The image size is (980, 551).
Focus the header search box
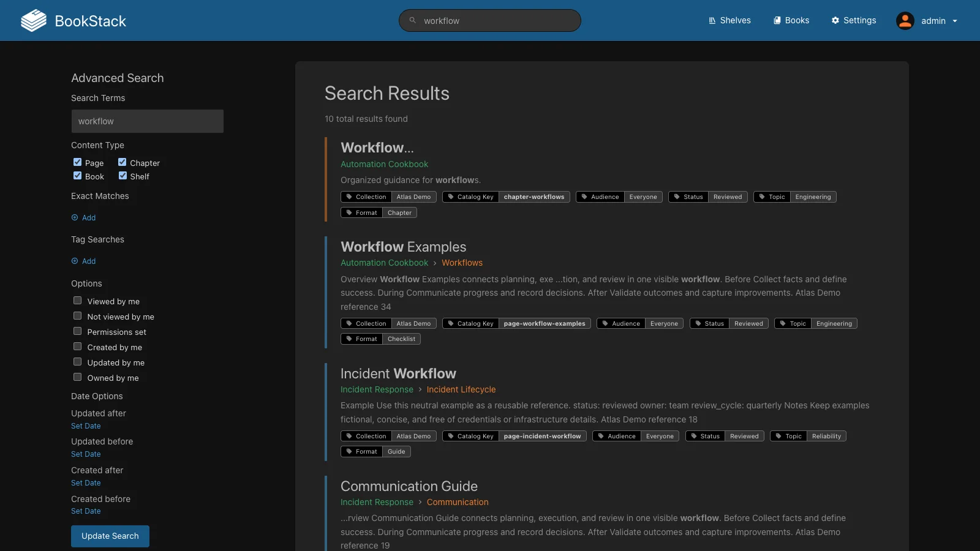pos(490,20)
